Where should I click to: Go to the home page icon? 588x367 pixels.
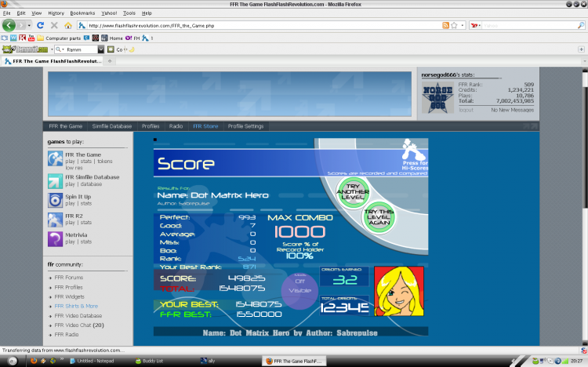tap(68, 26)
